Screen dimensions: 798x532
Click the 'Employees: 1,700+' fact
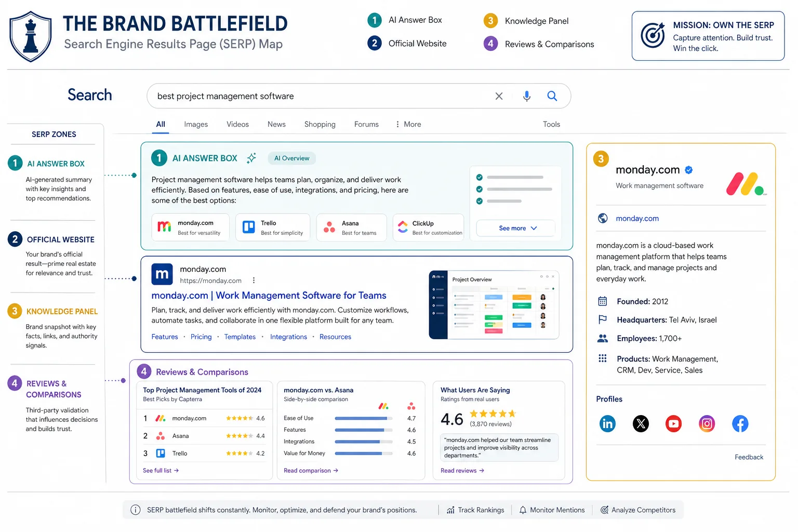click(649, 338)
